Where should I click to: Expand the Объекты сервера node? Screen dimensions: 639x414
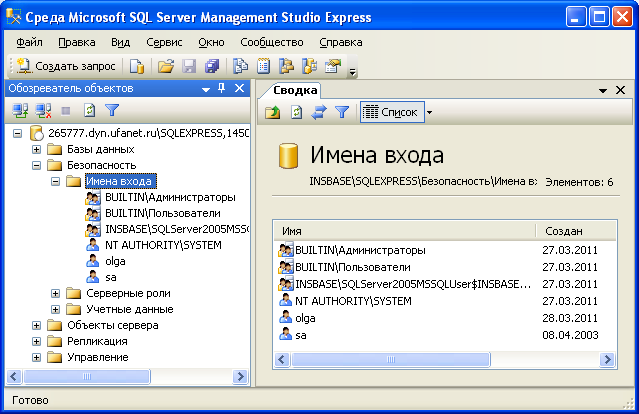(36, 325)
